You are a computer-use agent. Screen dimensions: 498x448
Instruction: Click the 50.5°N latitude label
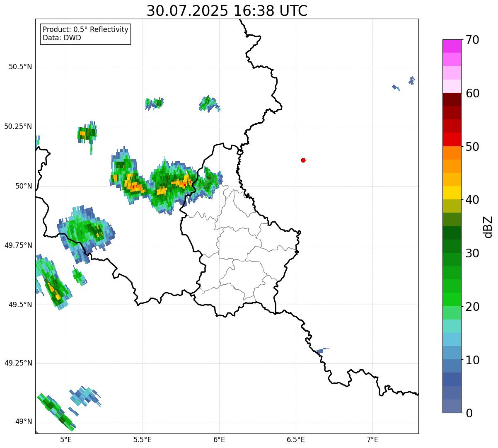(20, 67)
